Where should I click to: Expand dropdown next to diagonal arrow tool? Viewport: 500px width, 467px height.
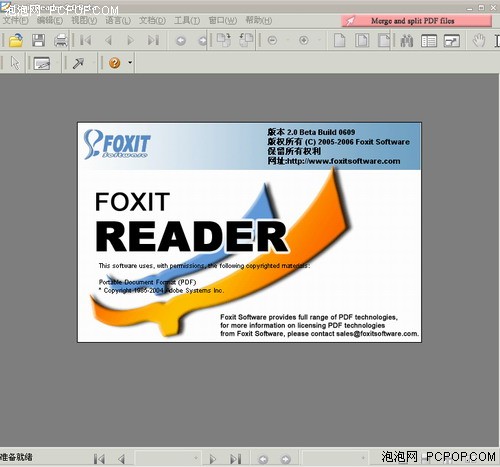pyautogui.click(x=94, y=63)
